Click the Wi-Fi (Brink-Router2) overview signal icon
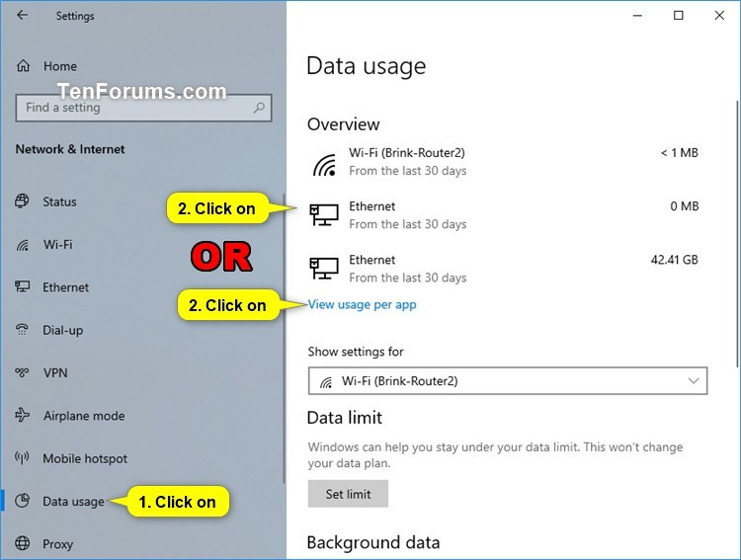Image resolution: width=741 pixels, height=560 pixels. 325,165
